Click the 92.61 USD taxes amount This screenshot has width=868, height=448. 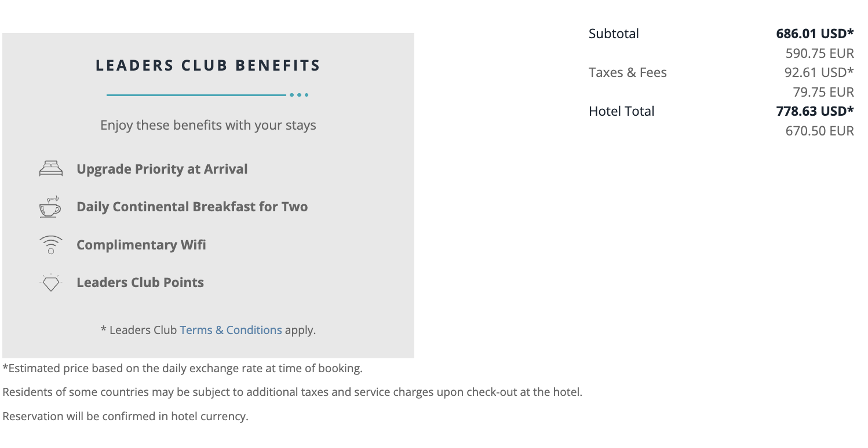tap(821, 72)
